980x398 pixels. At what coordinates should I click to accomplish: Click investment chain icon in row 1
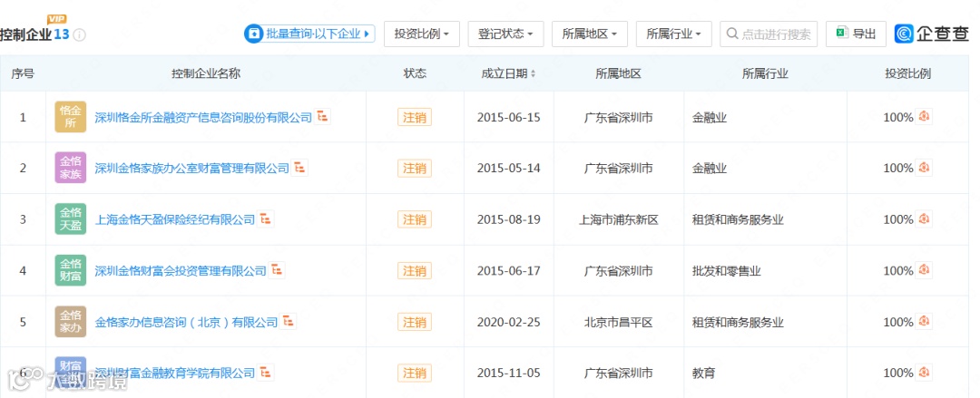pyautogui.click(x=924, y=116)
